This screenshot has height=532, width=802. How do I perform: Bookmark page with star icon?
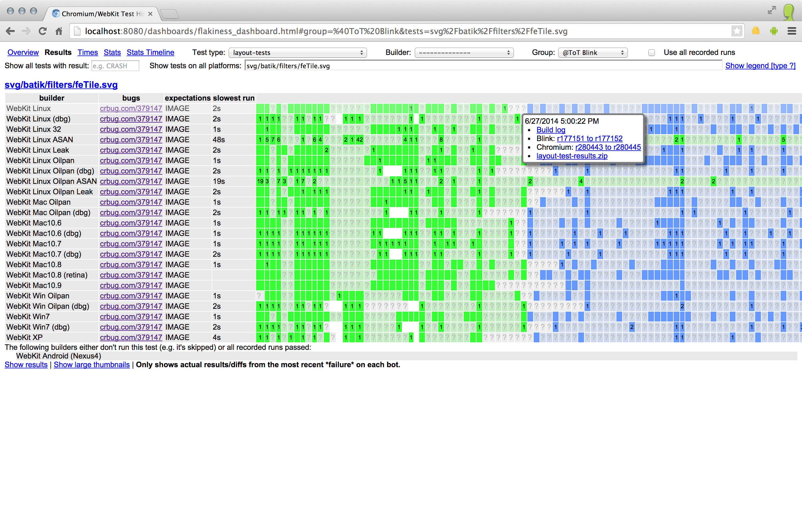click(737, 31)
